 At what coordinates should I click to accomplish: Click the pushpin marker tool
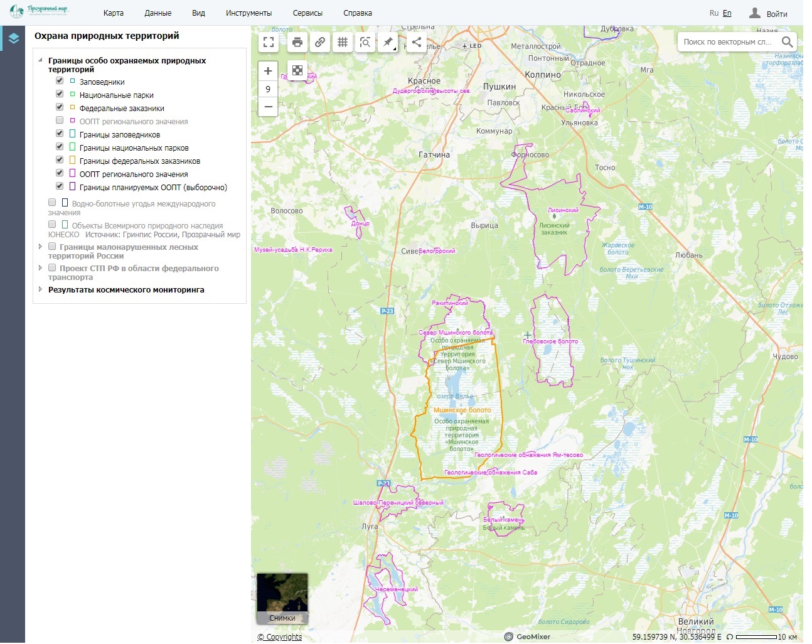(x=388, y=43)
